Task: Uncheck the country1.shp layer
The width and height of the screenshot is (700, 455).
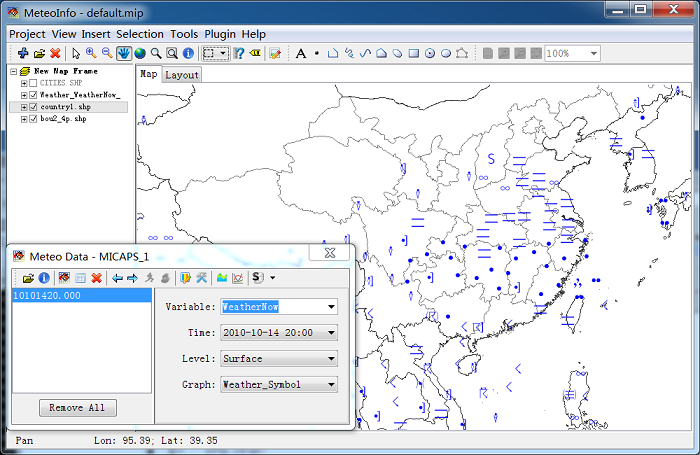Action: [x=33, y=107]
